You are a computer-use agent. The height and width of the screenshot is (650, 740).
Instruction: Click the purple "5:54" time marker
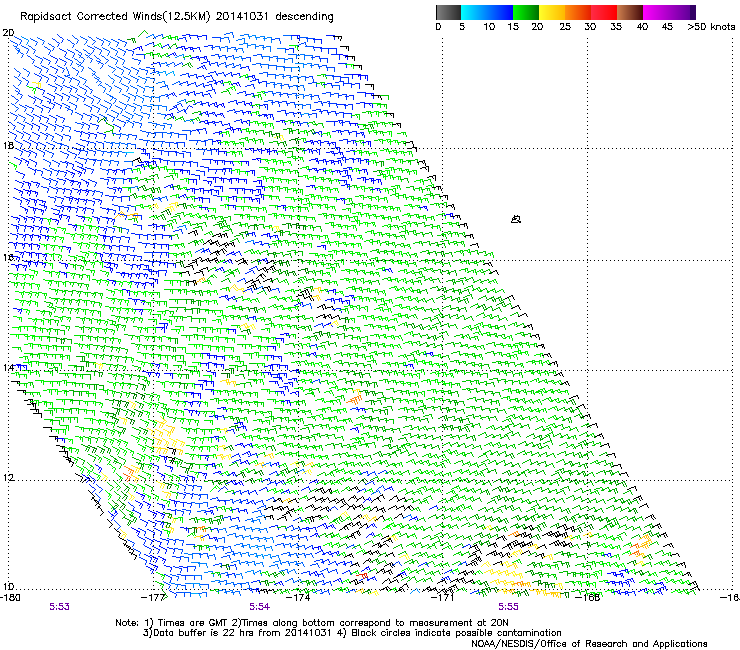(260, 607)
